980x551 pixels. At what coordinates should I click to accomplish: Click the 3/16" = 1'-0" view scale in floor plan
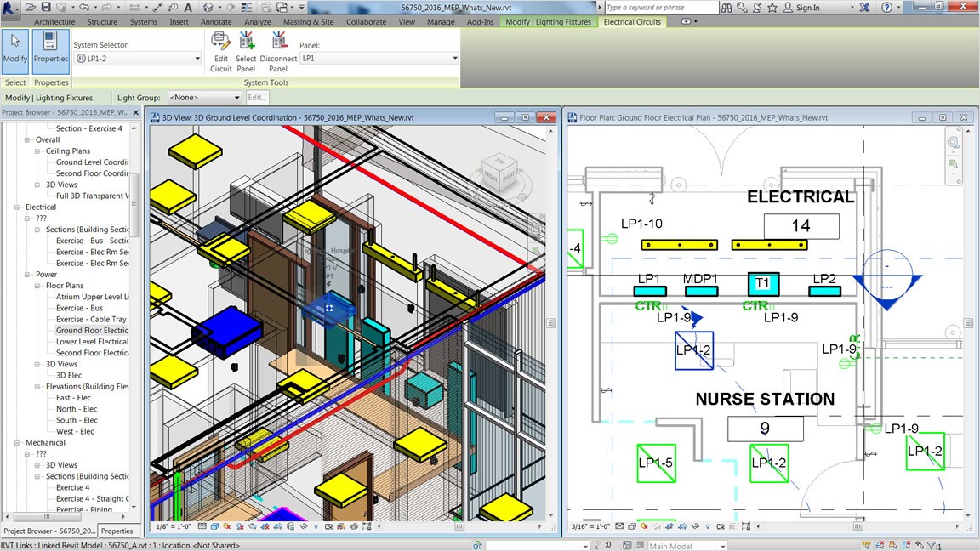[x=590, y=526]
